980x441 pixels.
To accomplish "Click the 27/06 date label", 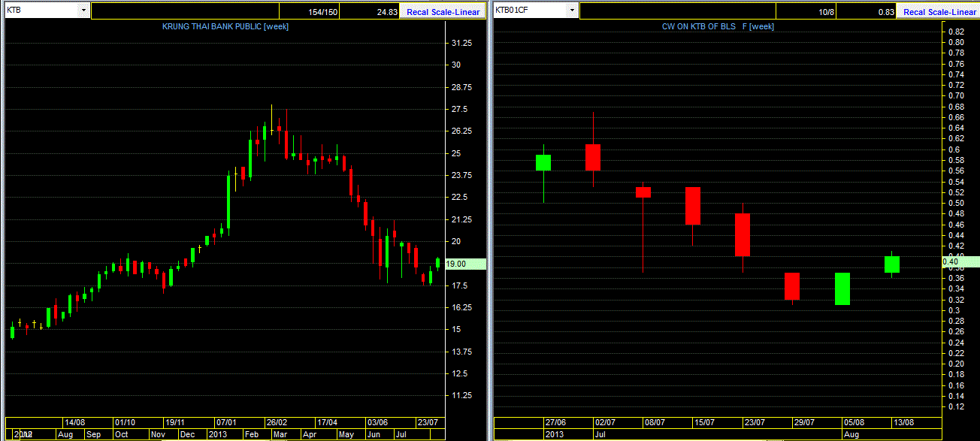I will click(555, 422).
